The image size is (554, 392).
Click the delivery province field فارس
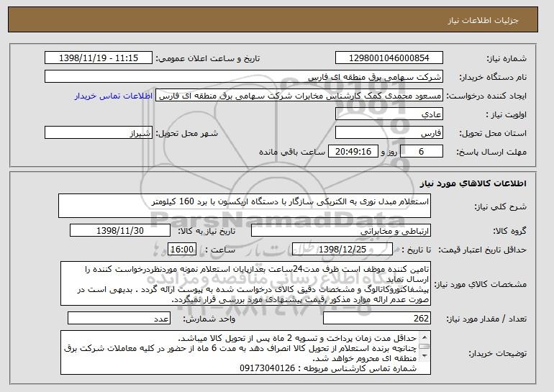pos(389,133)
